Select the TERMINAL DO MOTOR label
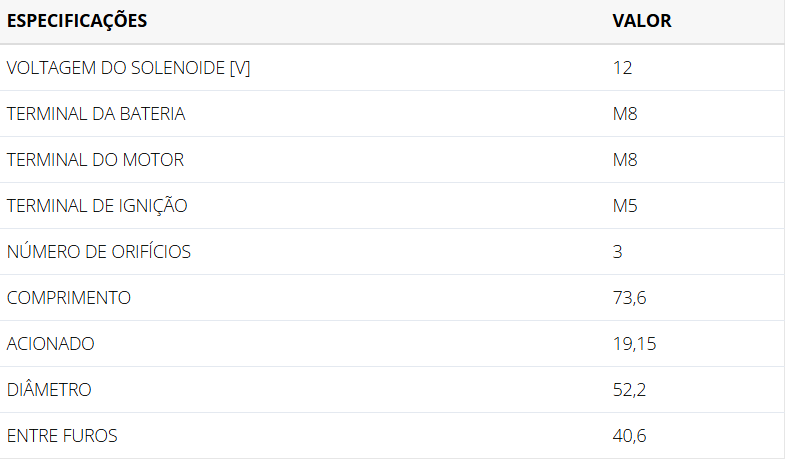This screenshot has height=460, width=786. 96,160
